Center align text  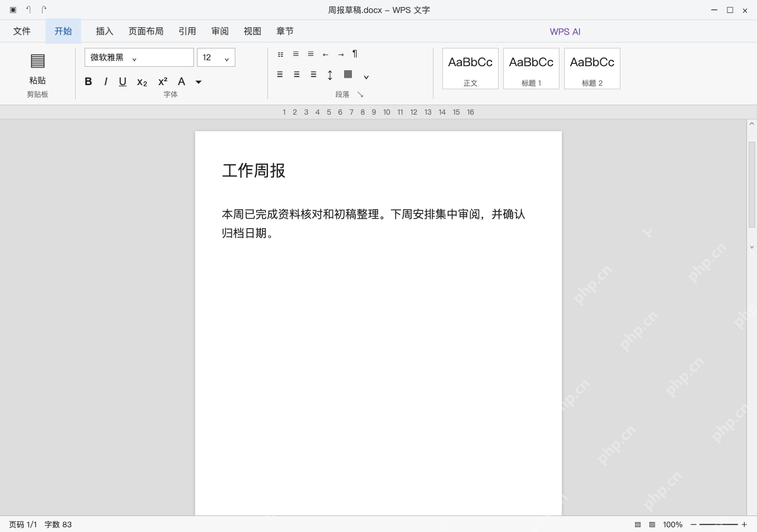(296, 74)
